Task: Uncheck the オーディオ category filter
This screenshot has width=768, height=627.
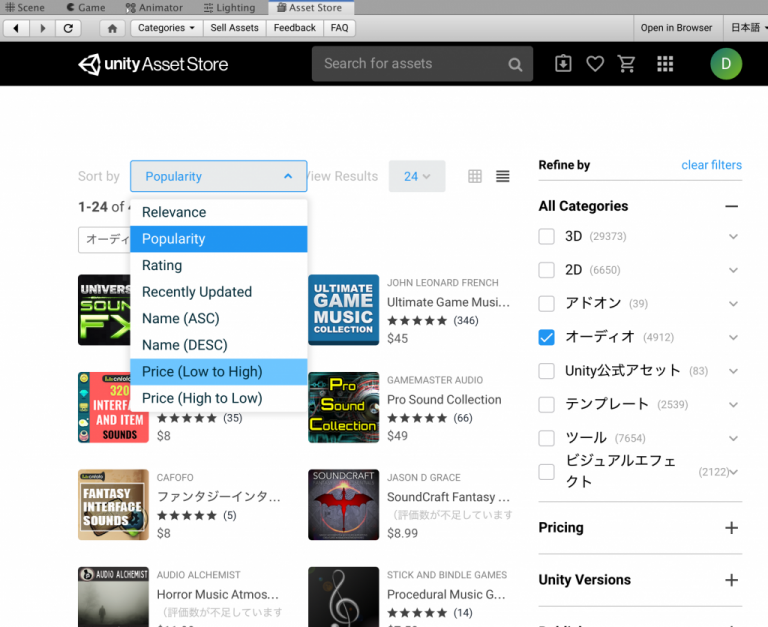Action: pyautogui.click(x=546, y=337)
